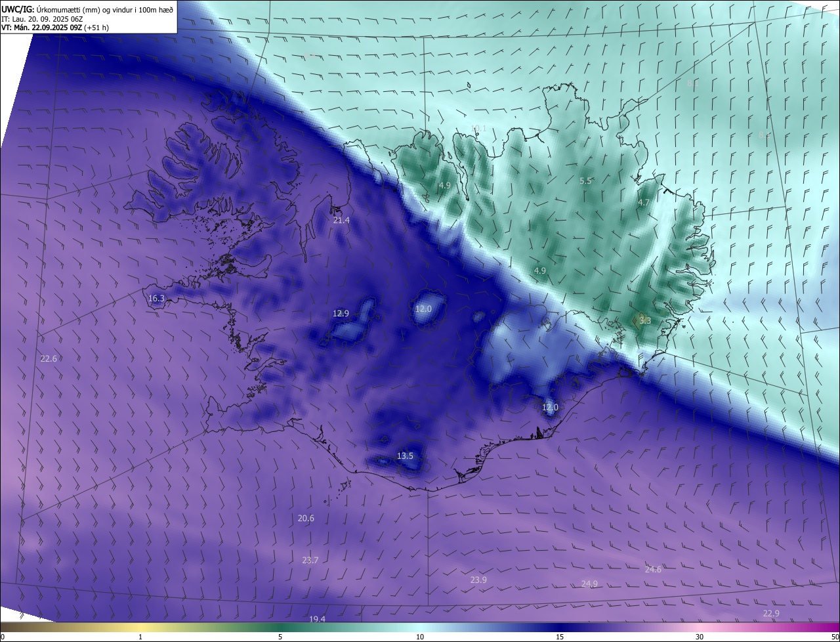Click the 23.7 value label on the map

coord(310,560)
